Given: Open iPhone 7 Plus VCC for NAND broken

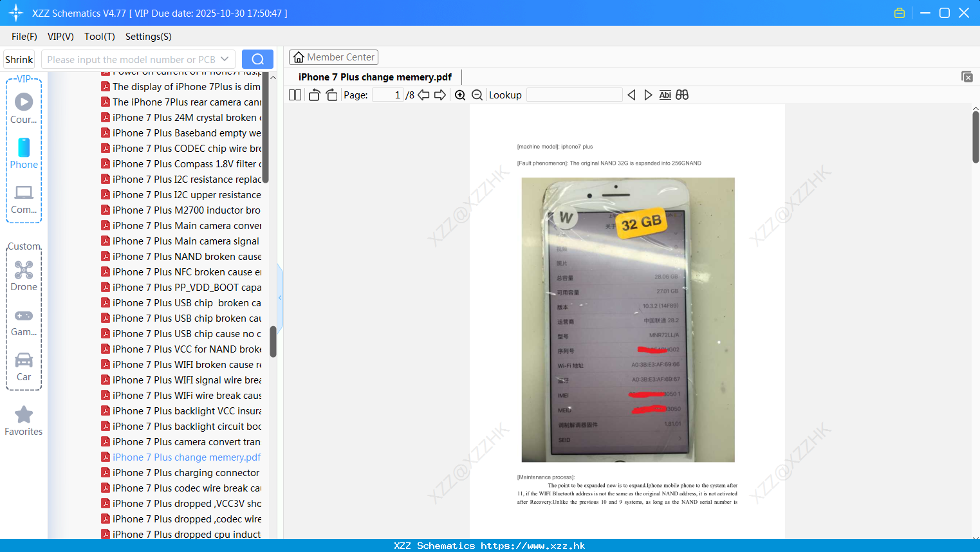Looking at the screenshot, I should 181,349.
